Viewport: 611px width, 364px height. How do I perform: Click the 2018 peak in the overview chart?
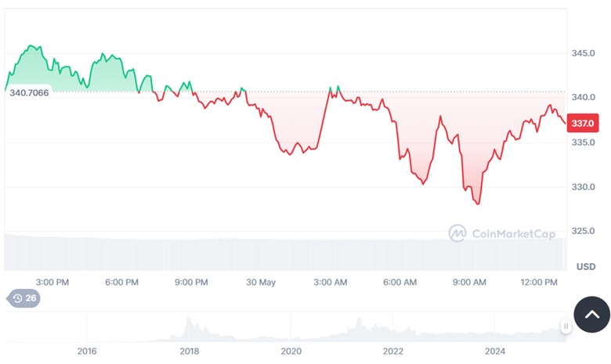188,319
